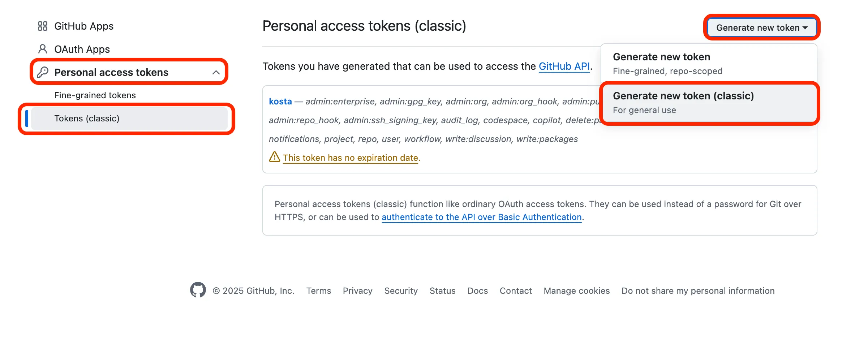868x344 pixels.
Task: Open the Terms footer link
Action: coord(318,291)
